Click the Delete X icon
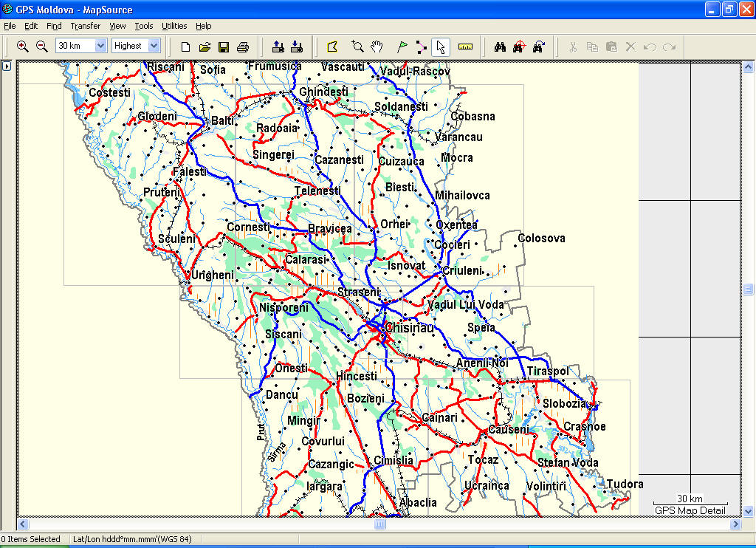This screenshot has height=548, width=756. coord(630,47)
